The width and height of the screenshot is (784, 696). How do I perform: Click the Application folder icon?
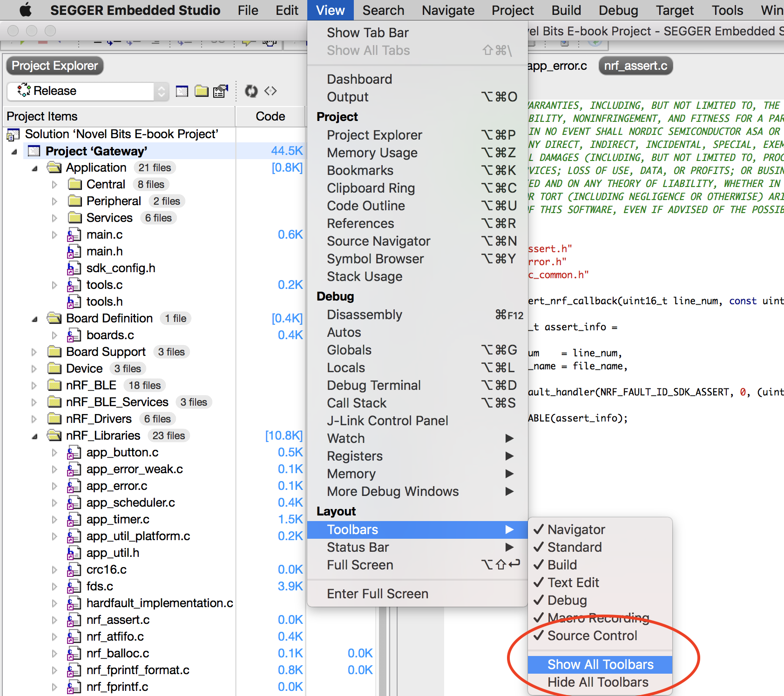click(x=54, y=167)
